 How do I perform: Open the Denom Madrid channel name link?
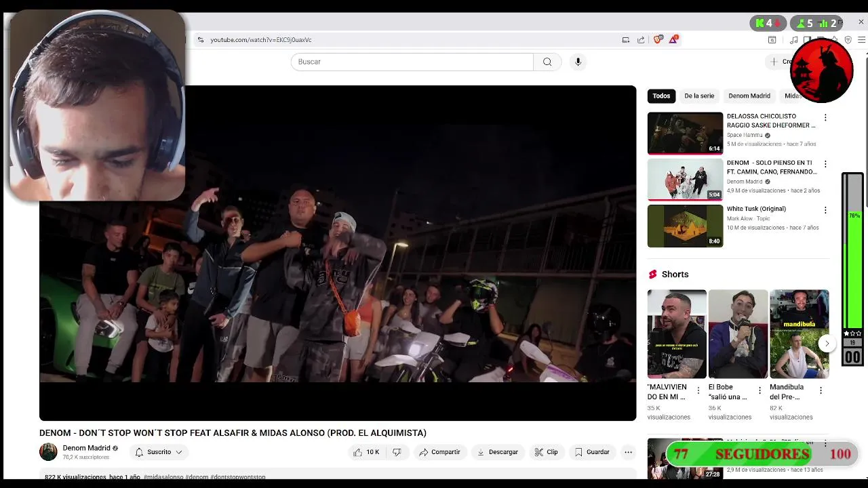[86, 448]
